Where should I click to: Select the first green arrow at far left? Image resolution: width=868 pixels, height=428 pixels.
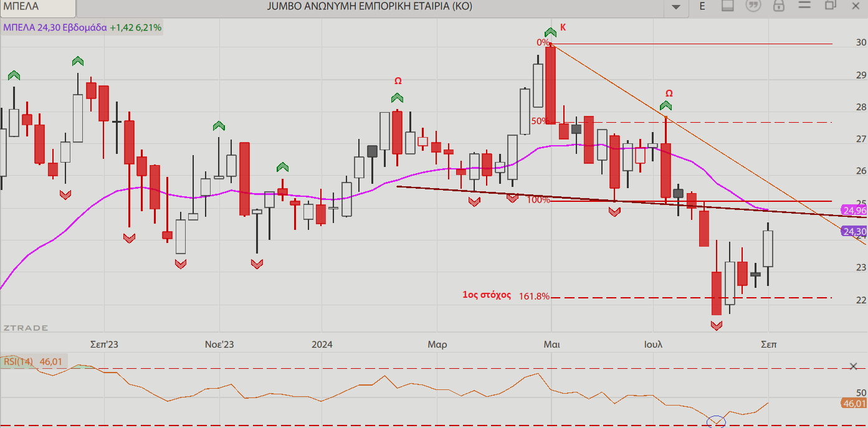click(x=14, y=75)
